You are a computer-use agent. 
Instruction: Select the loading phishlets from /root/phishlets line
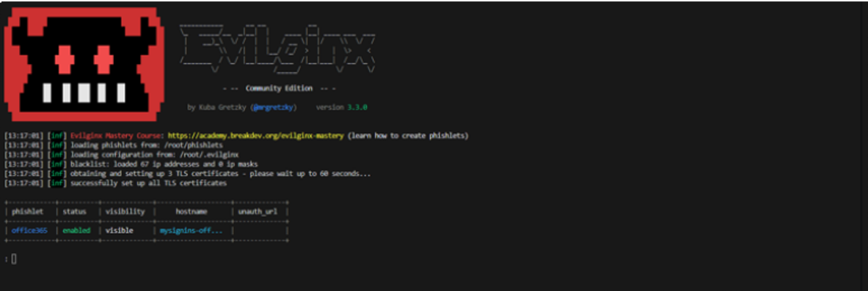coord(113,145)
